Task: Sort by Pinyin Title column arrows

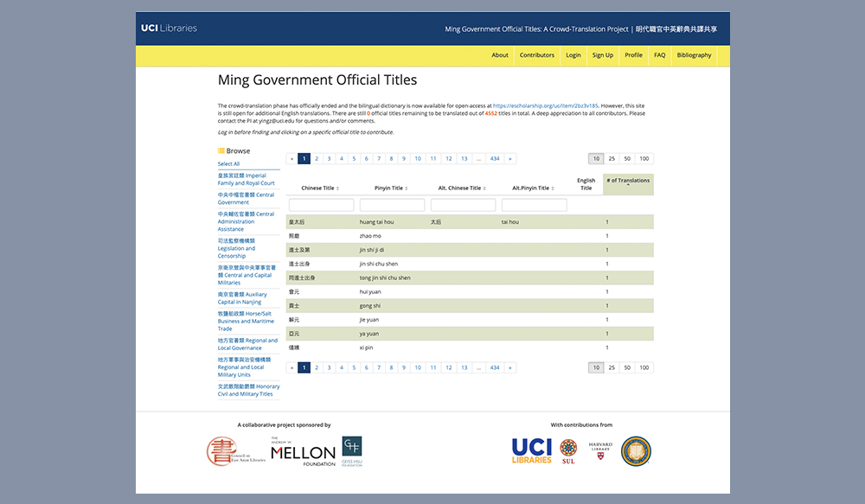Action: pos(407,188)
